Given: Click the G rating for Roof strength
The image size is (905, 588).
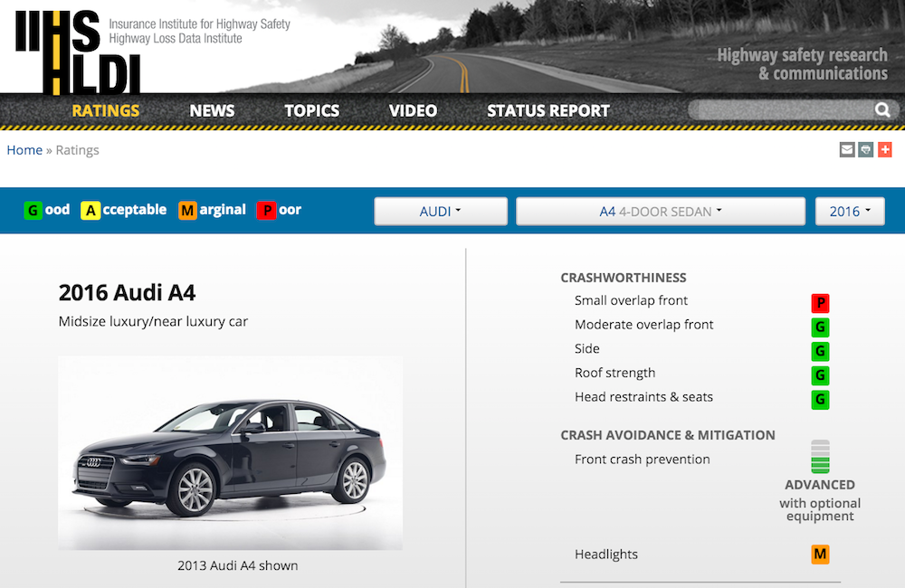Looking at the screenshot, I should pyautogui.click(x=820, y=375).
